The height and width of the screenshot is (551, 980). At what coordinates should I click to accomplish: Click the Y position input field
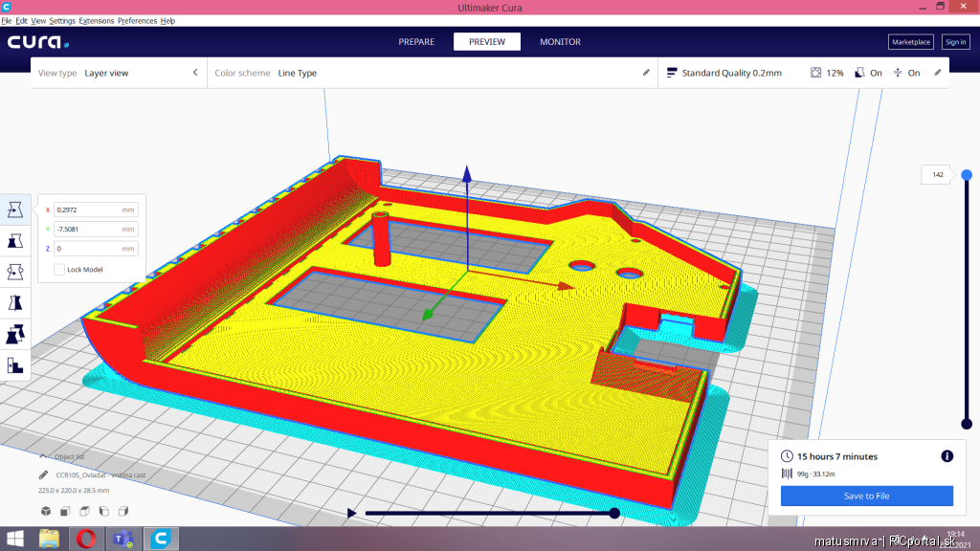(96, 230)
